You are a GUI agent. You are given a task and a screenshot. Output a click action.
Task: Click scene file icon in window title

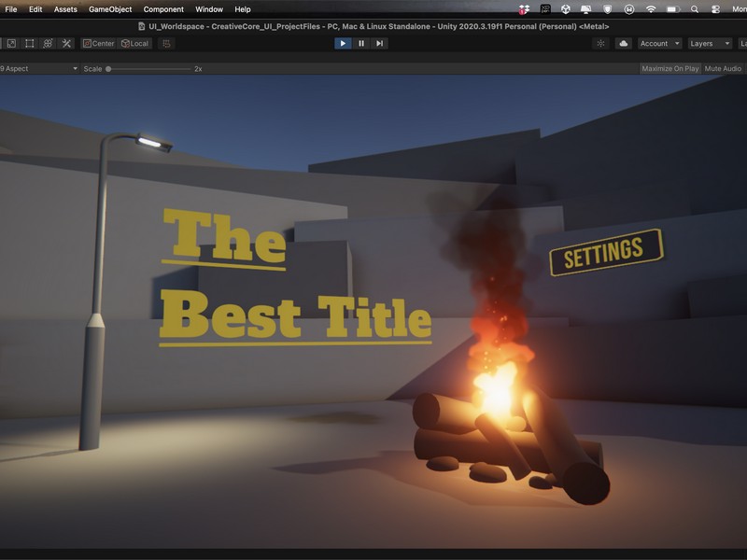142,27
